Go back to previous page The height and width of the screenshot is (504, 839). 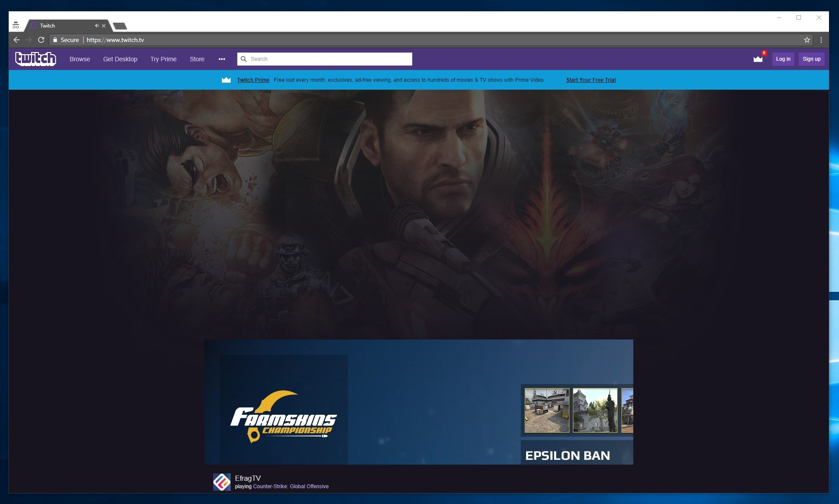pos(17,40)
